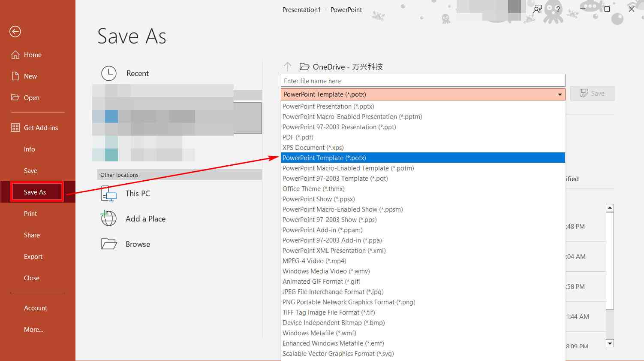Select the Save As menu item
Screen dimensions: 644x361
[38, 192]
